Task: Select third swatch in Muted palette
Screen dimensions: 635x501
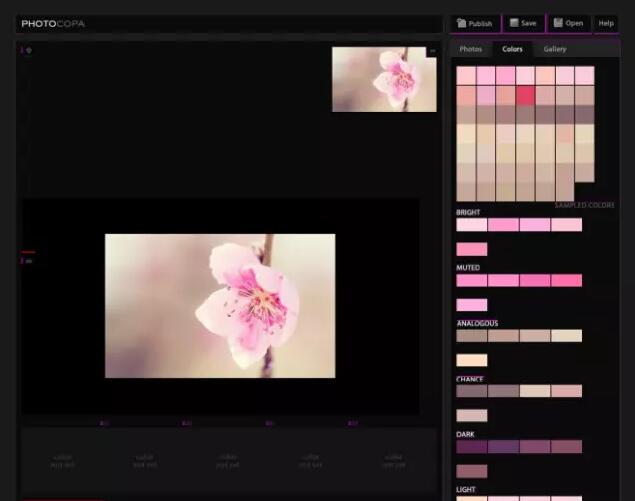Action: 535,280
